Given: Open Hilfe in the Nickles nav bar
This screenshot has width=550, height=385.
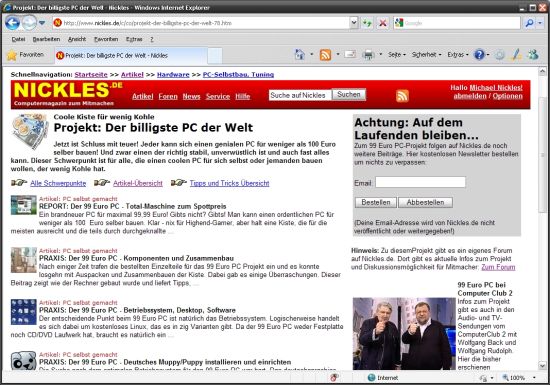Looking at the screenshot, I should tap(243, 96).
